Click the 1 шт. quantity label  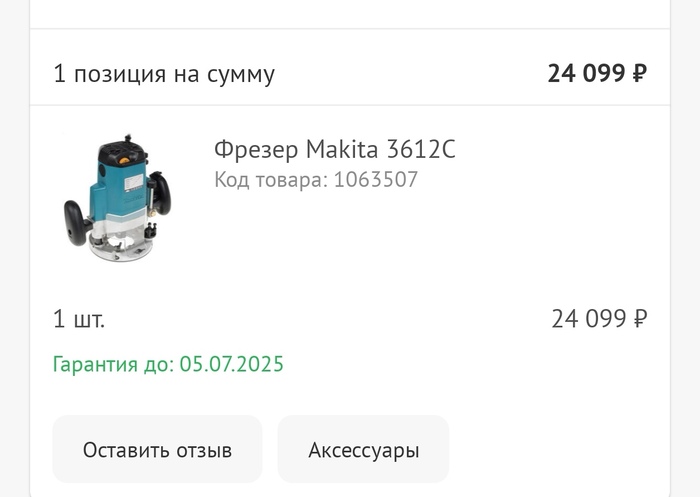[79, 320]
